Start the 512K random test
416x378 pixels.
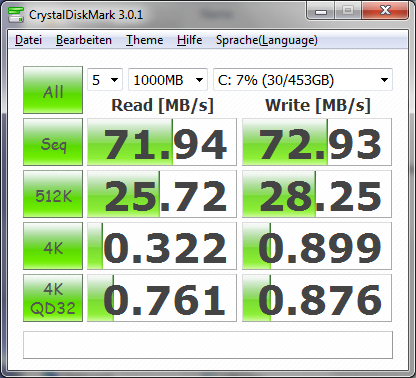[53, 194]
